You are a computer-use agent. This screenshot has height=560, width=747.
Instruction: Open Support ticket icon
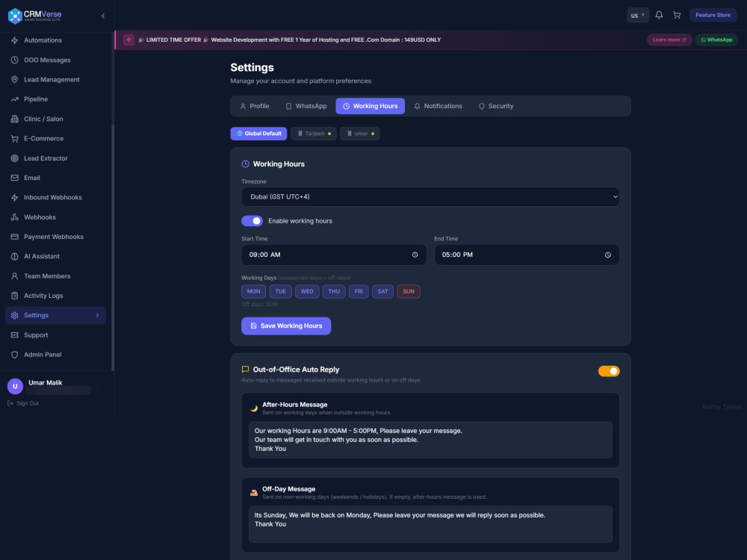pyautogui.click(x=15, y=335)
